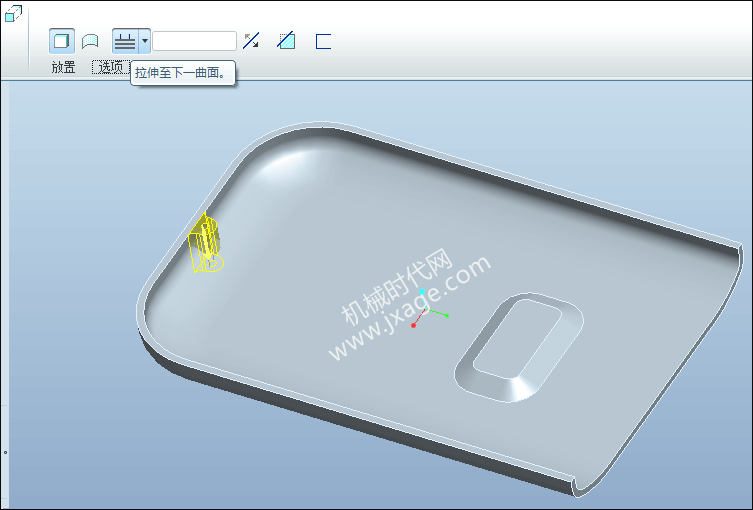This screenshot has height=510, width=753.
Task: Click the rounded rectangular recess on the tray
Action: (x=519, y=347)
